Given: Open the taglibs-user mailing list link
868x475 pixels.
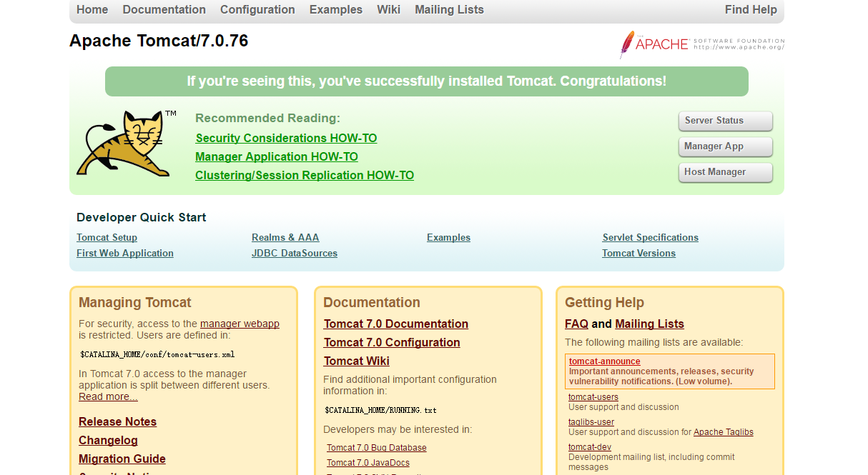Looking at the screenshot, I should click(x=591, y=422).
